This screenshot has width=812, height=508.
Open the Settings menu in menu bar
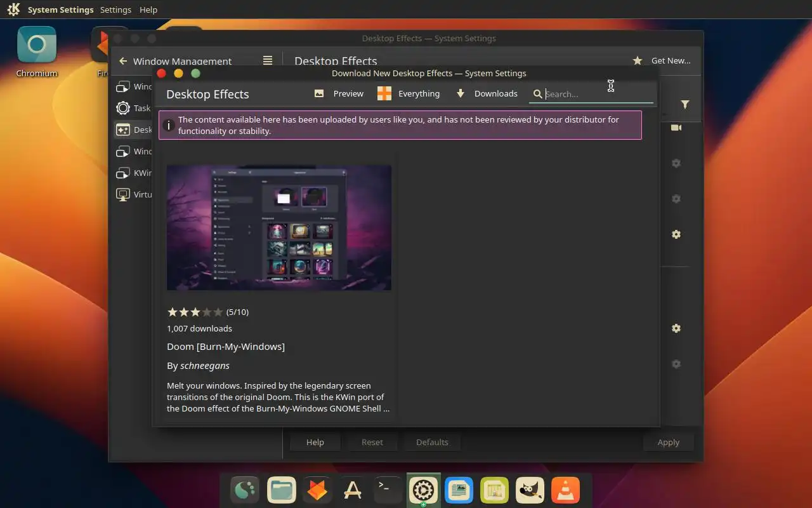pyautogui.click(x=115, y=10)
